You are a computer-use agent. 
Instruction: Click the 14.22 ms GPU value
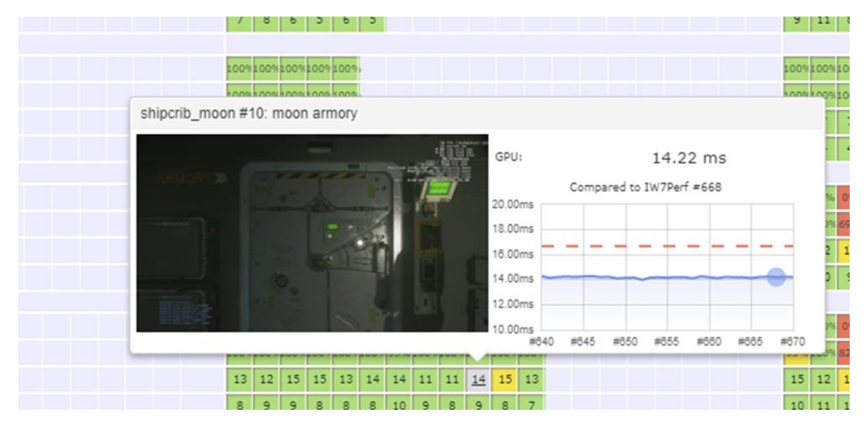(x=689, y=158)
